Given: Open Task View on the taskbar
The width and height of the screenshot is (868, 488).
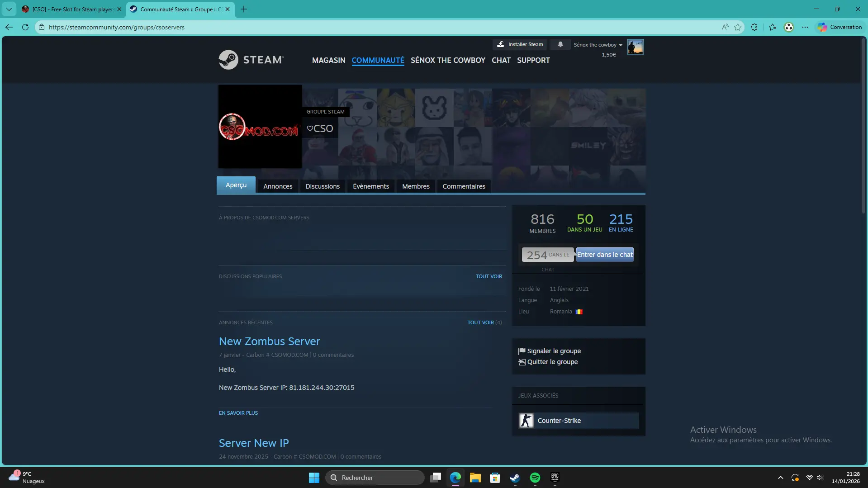Looking at the screenshot, I should pyautogui.click(x=436, y=478).
